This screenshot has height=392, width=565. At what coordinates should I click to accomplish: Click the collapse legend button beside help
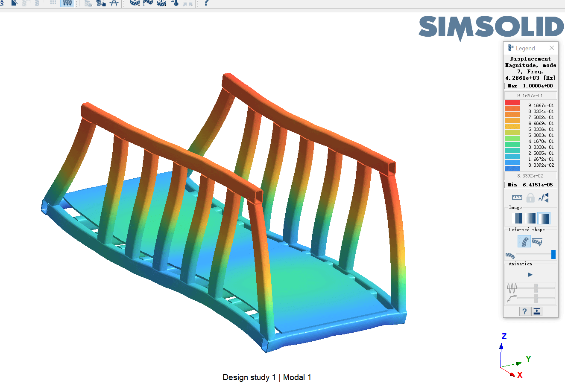coord(537,311)
